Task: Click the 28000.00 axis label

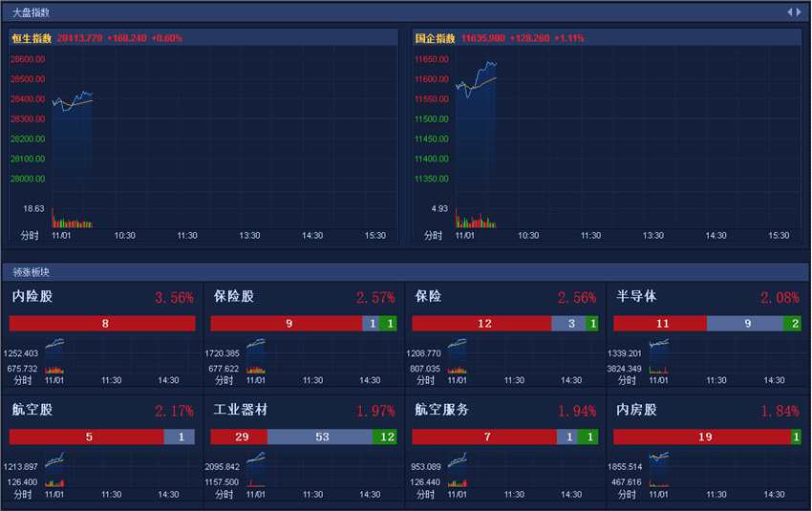Action: [28, 179]
